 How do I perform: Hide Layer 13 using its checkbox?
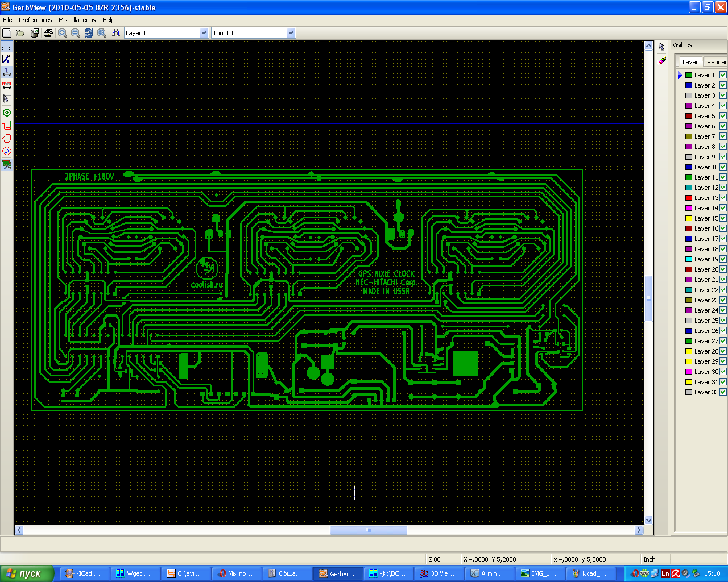(x=723, y=198)
